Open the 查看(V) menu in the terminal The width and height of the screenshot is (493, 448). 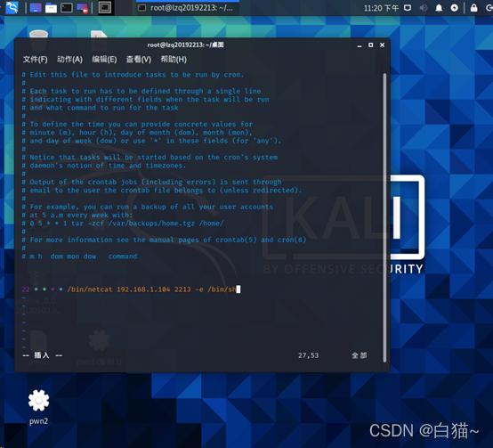click(138, 60)
